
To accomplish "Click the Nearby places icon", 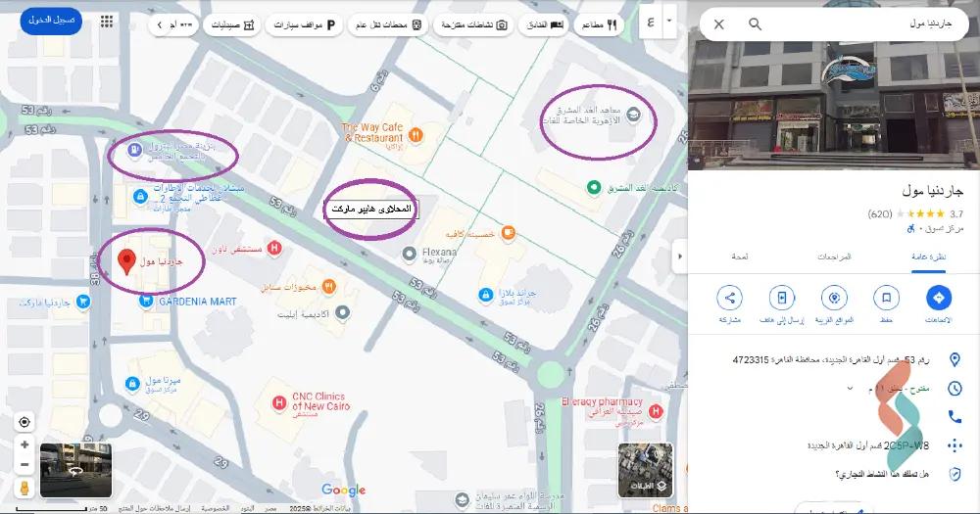I will pos(834,299).
